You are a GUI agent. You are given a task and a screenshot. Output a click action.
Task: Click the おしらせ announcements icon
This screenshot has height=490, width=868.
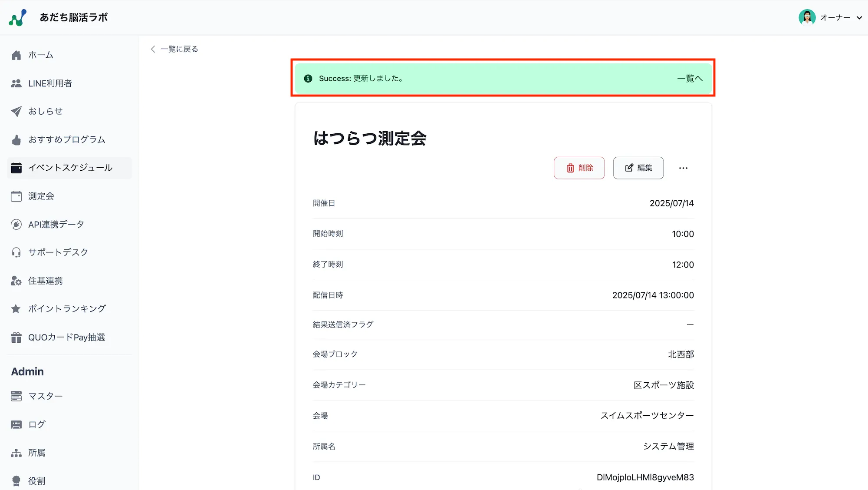click(x=16, y=111)
